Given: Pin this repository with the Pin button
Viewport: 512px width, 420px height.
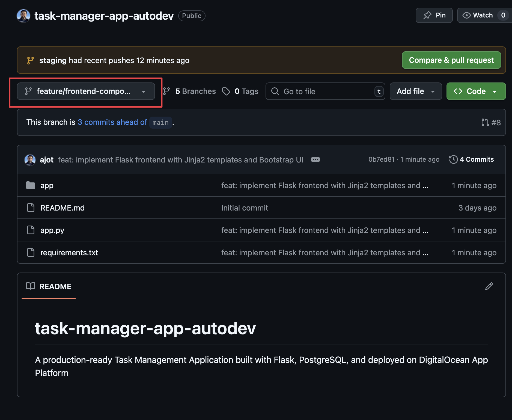Looking at the screenshot, I should click(x=434, y=15).
